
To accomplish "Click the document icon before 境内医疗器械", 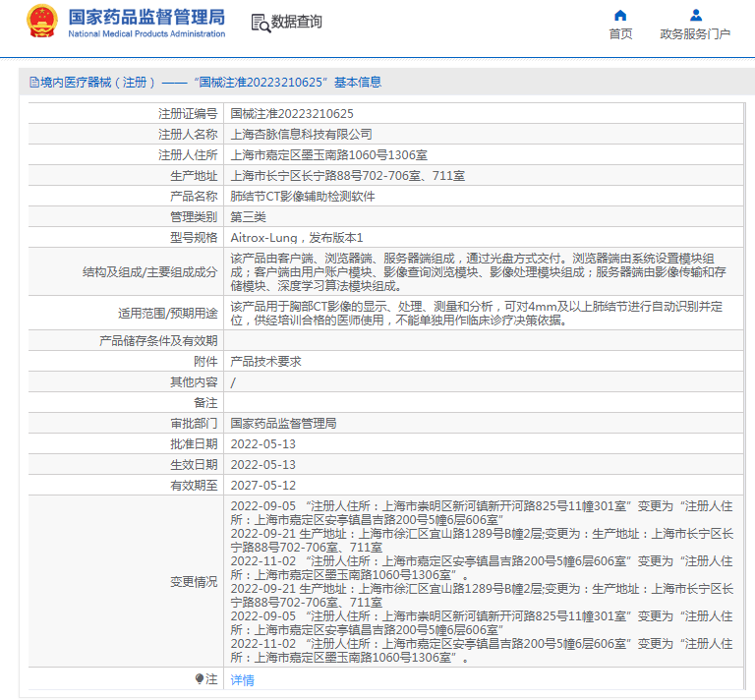I will [x=34, y=83].
